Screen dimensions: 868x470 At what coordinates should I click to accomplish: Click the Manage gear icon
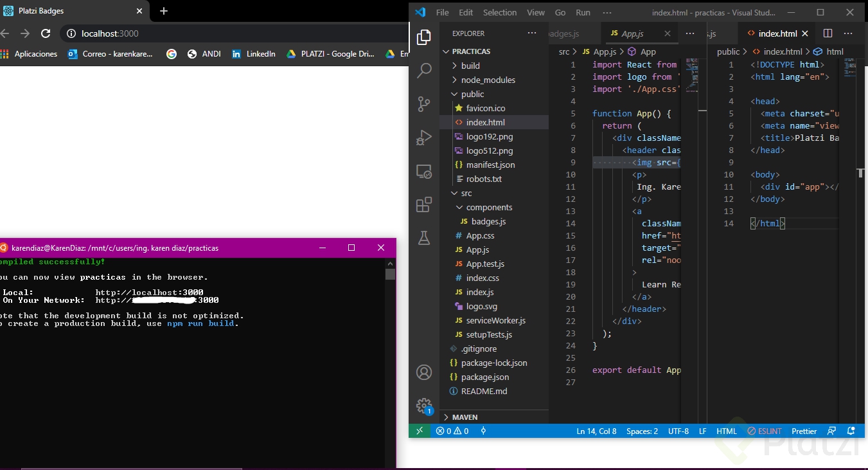pos(423,406)
